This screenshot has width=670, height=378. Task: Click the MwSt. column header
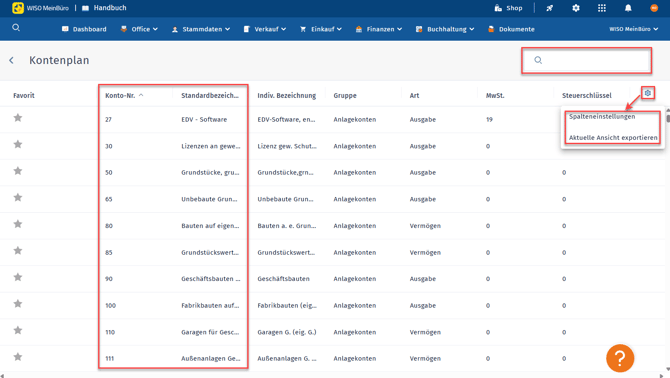point(495,95)
